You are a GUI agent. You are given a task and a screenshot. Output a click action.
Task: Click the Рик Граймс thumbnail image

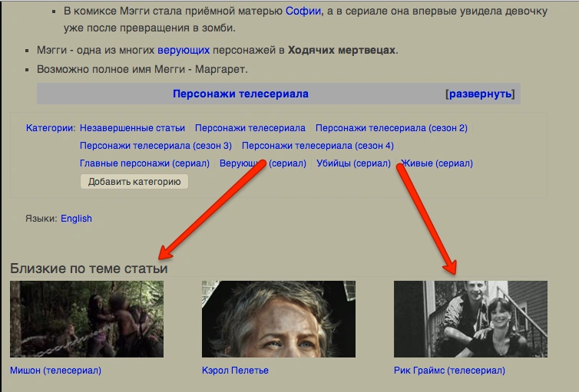470,319
